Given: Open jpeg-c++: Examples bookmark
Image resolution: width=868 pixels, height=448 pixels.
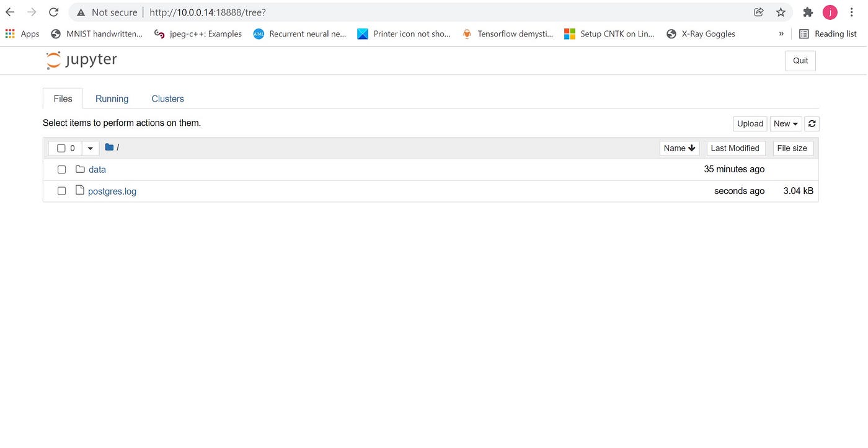Looking at the screenshot, I should click(198, 34).
